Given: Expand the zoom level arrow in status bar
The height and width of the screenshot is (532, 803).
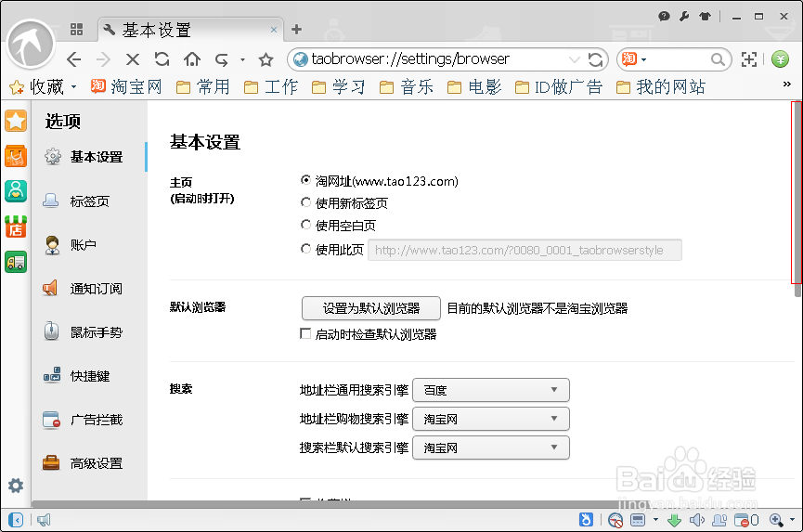Looking at the screenshot, I should click(793, 520).
